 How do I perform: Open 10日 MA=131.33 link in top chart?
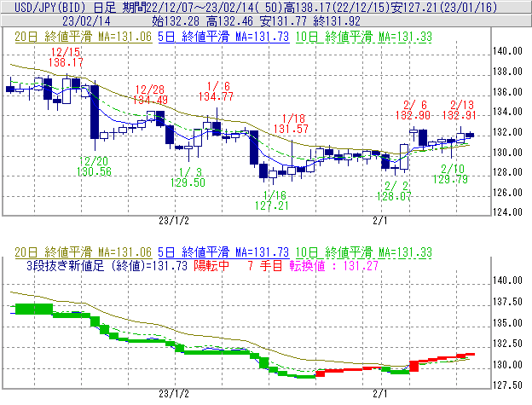pos(364,37)
